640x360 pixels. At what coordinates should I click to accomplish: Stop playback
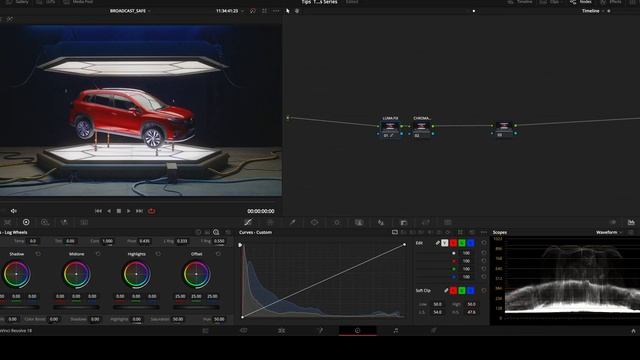tap(119, 211)
